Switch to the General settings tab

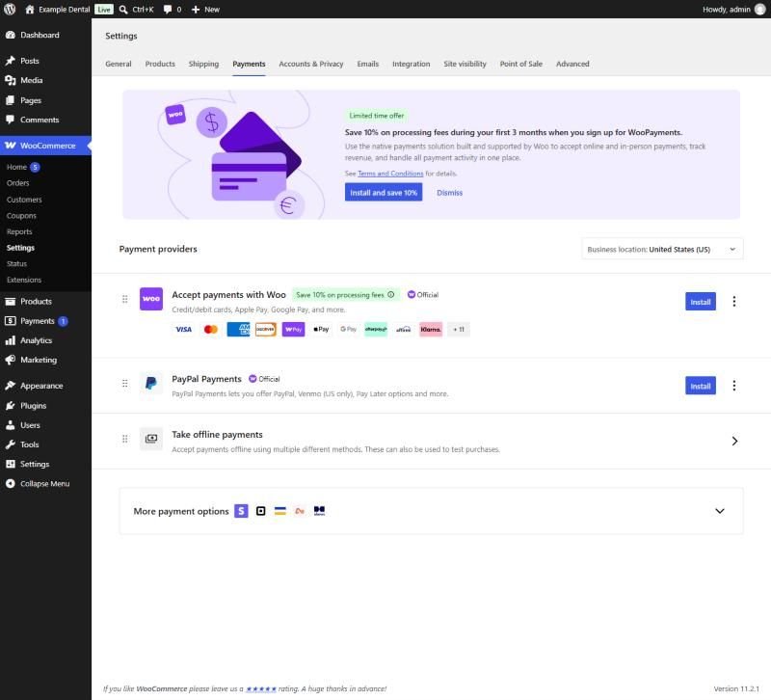(x=118, y=64)
